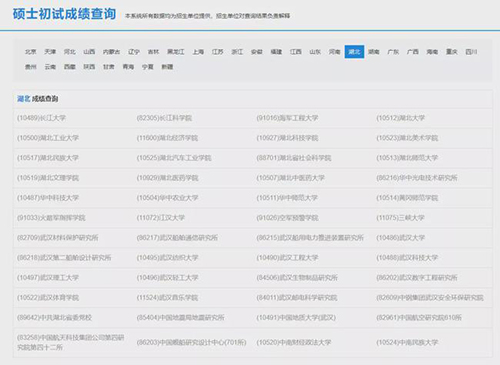Open (10507)湖北中医药大学 link

coord(290,178)
